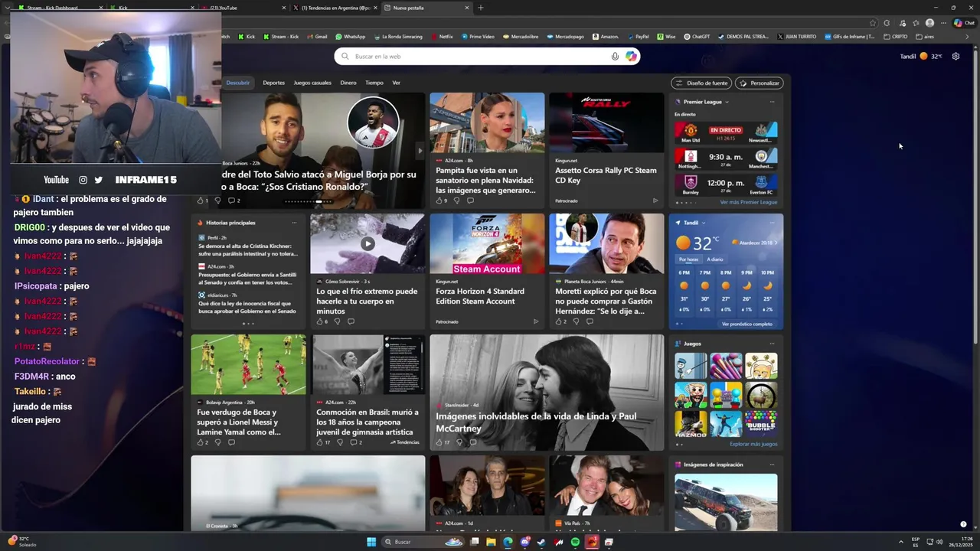Open the Gmail bookmark
This screenshot has height=551, width=980.
316,37
